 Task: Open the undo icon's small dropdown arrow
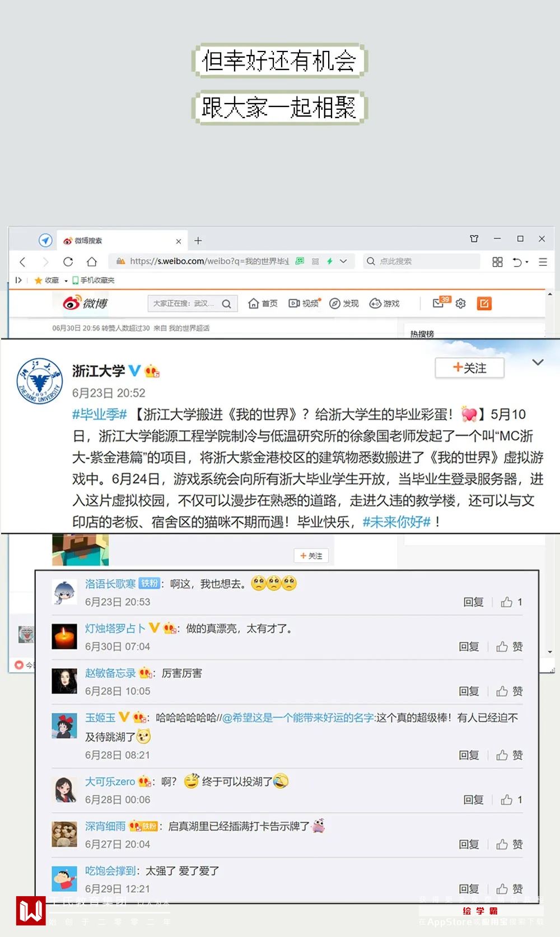(x=527, y=262)
